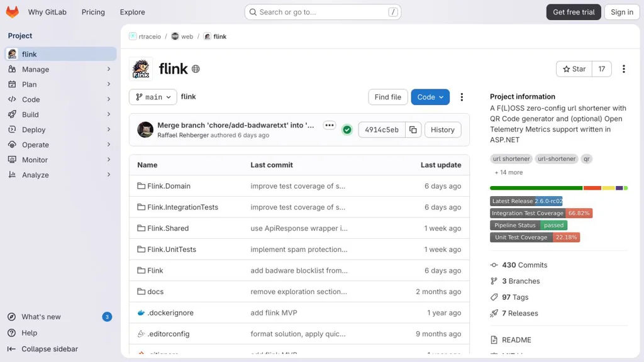Viewport: 644px width, 362px height.
Task: Click Raffael Rehberger's commit author avatar
Action: 145,129
